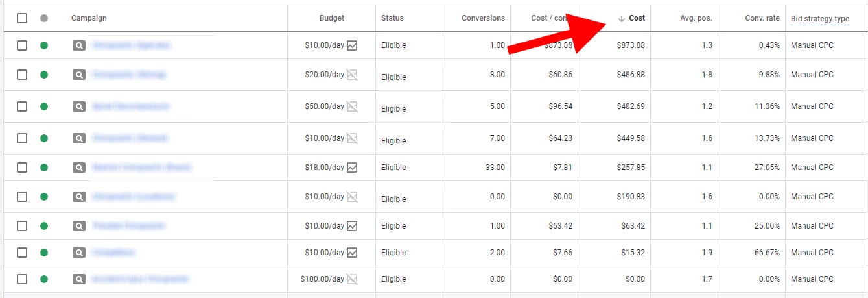
Task: Click the 27.05% conversion rate cell
Action: pyautogui.click(x=767, y=168)
